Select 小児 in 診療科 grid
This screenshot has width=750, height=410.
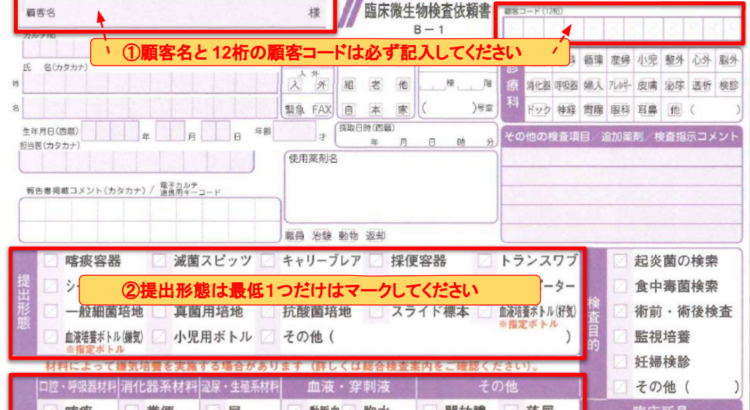pyautogui.click(x=647, y=60)
